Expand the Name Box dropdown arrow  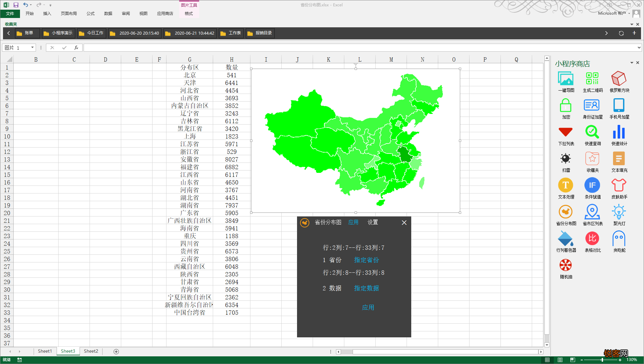coord(32,48)
